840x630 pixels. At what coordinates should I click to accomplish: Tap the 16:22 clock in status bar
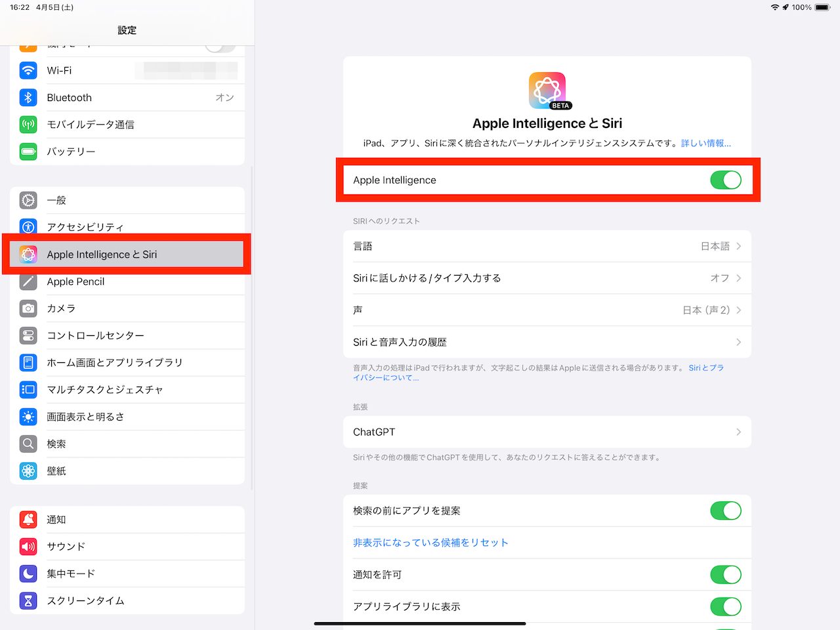[x=20, y=7]
